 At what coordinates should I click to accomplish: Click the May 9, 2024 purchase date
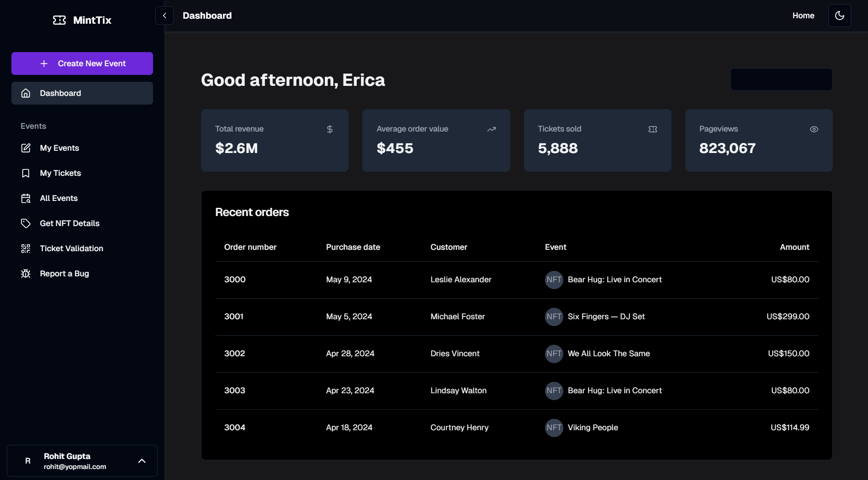click(x=349, y=280)
